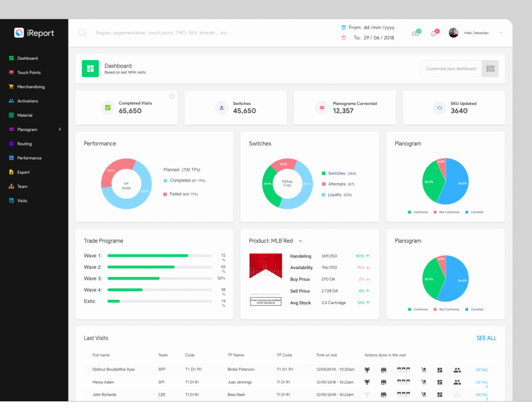This screenshot has width=532, height=408.
Task: Toggle the Completed legend entry
Action: [180, 180]
